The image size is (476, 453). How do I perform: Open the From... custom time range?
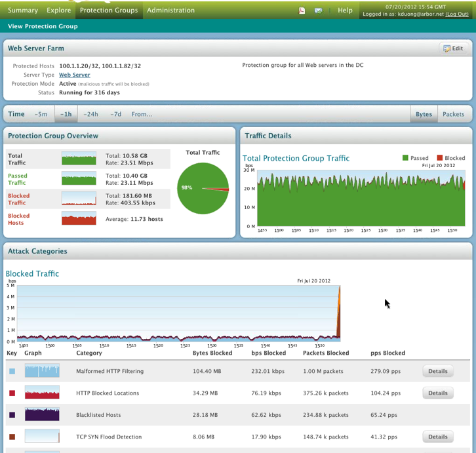[142, 114]
